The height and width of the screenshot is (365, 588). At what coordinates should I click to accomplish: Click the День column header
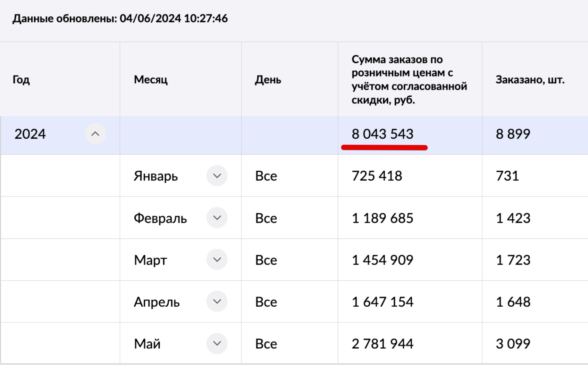[268, 79]
